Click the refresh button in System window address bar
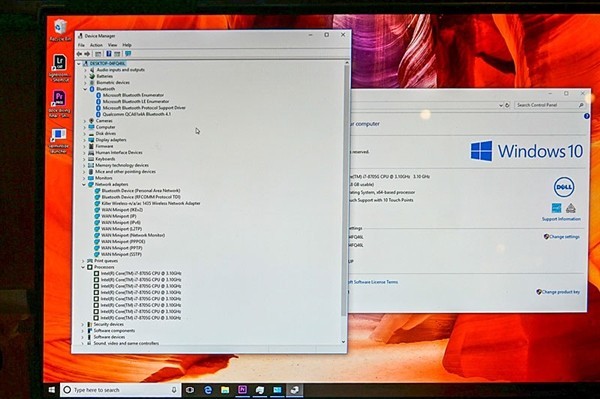Screen dimensions: 600x399 tap(507, 105)
